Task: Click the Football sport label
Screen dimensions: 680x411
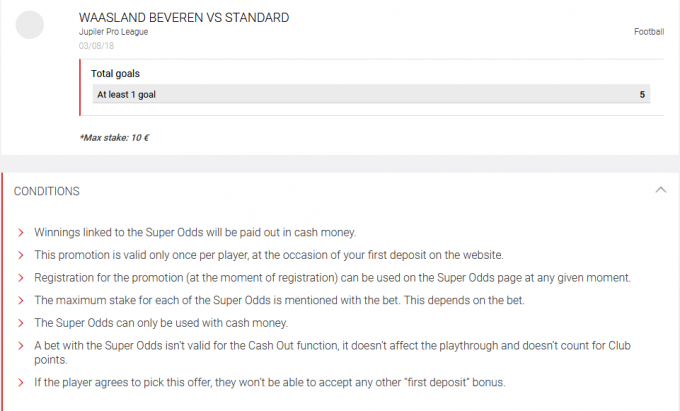Action: point(649,32)
